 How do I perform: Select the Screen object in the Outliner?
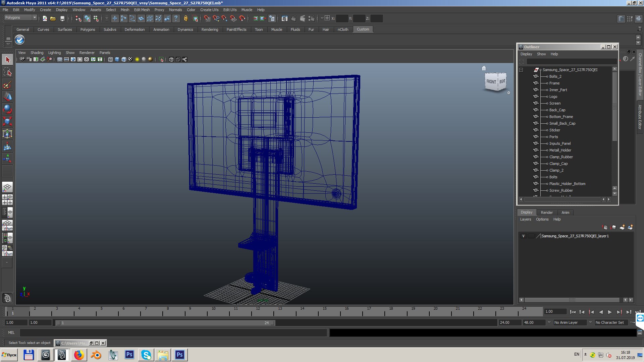(x=555, y=103)
